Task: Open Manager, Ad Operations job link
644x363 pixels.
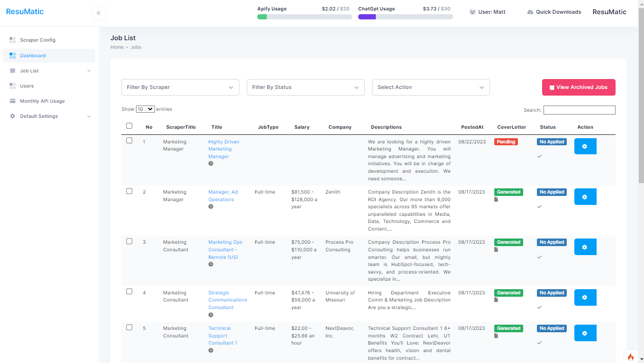Action: (x=223, y=196)
